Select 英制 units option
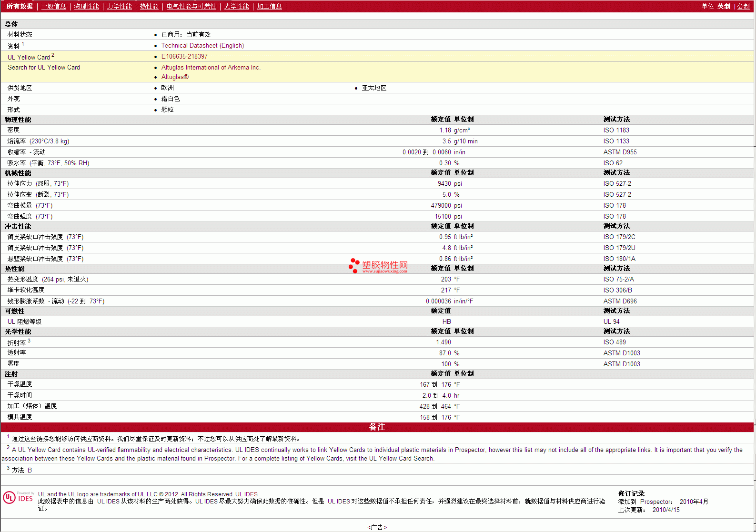The image size is (756, 532). coord(724,7)
